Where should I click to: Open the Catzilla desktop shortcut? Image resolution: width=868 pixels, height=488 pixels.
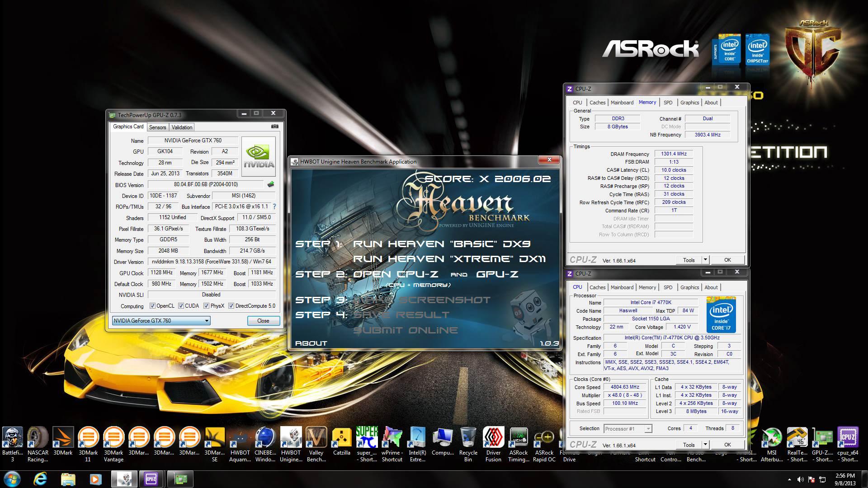point(342,441)
